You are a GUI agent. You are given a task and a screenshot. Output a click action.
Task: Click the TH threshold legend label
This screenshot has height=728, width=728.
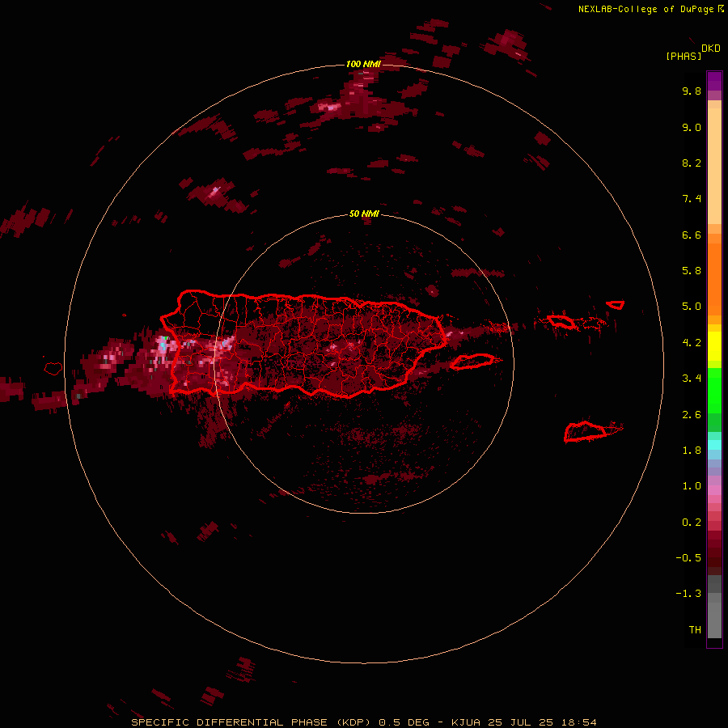[x=695, y=630]
